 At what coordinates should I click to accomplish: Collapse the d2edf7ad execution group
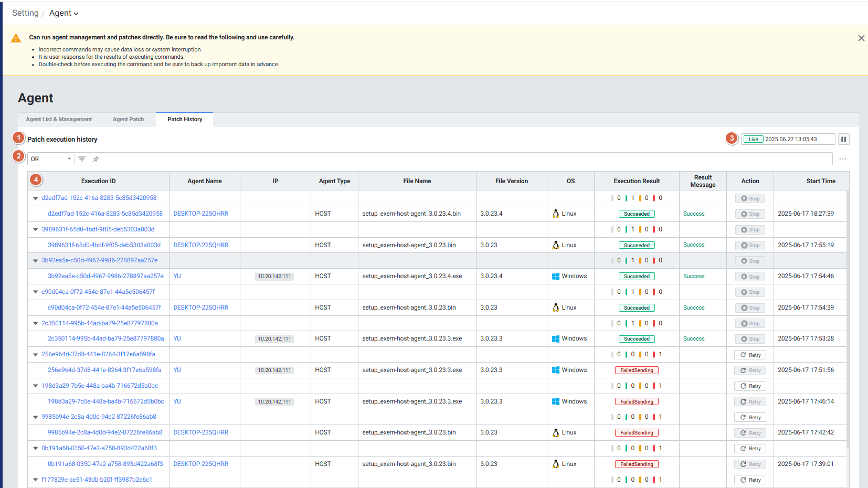pos(36,198)
